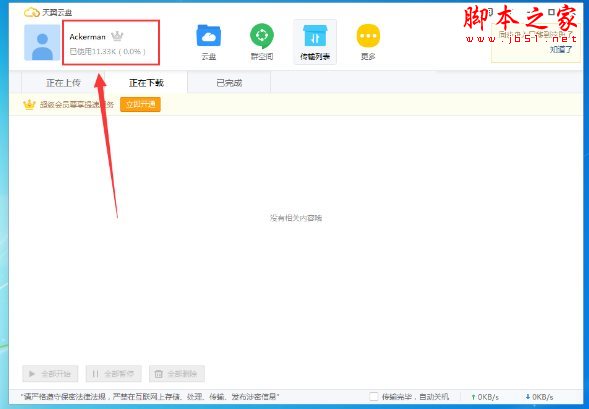Click the 立即开通 activate now button
The image size is (589, 409).
click(140, 104)
